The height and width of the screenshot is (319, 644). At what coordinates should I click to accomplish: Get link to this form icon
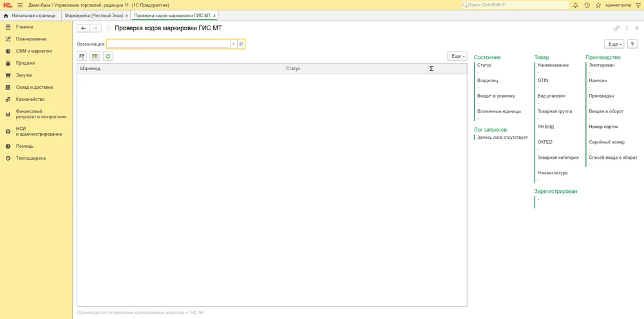(x=616, y=28)
